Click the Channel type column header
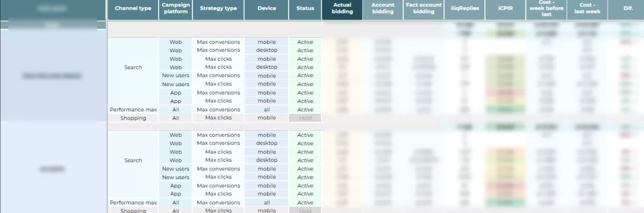The width and height of the screenshot is (644, 213). 133,8
